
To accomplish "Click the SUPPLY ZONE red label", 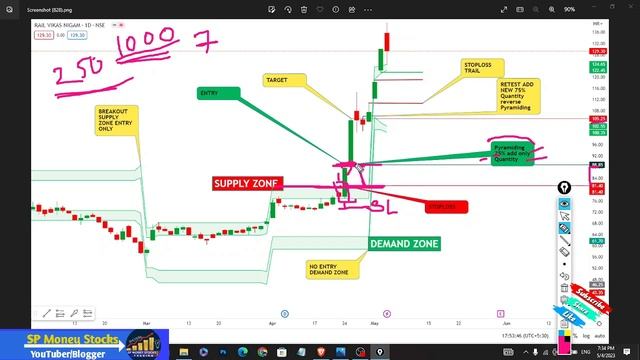I will click(x=247, y=184).
